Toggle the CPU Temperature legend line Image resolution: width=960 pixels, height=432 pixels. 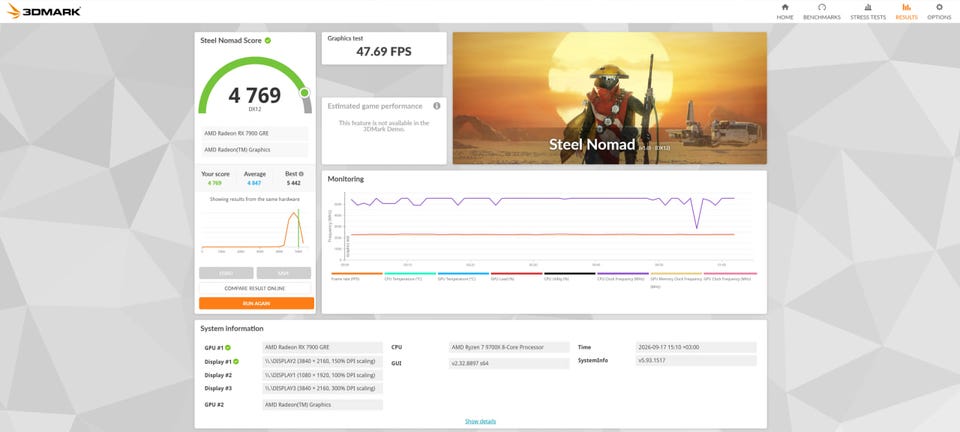point(410,276)
